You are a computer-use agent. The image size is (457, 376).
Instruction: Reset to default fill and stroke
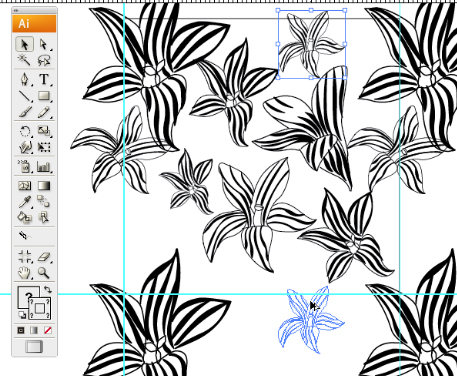pyautogui.click(x=22, y=315)
